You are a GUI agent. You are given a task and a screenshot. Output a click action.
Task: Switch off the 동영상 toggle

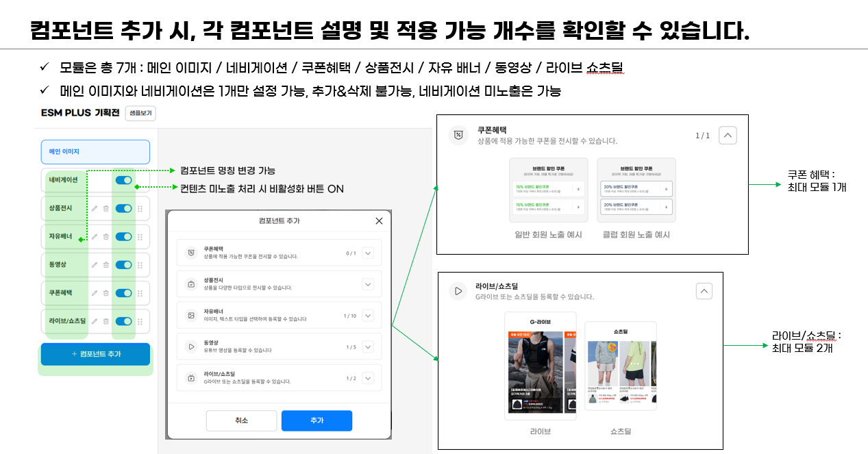124,264
